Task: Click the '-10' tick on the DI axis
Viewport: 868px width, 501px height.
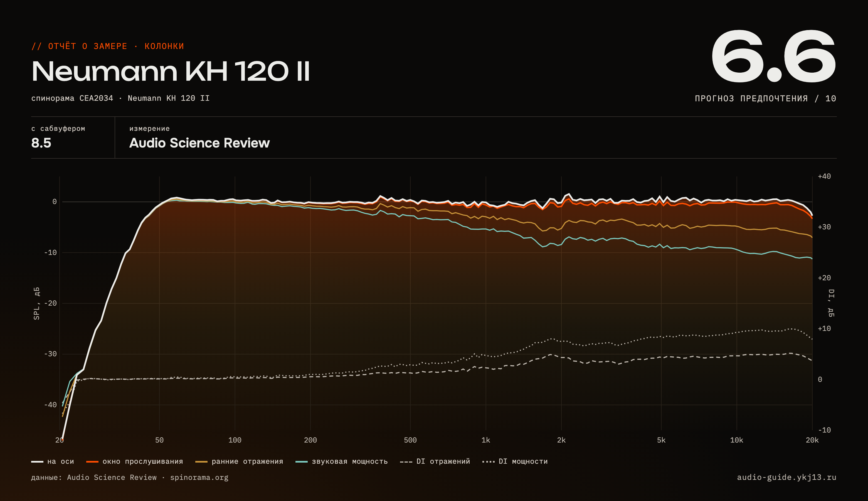Action: point(824,430)
